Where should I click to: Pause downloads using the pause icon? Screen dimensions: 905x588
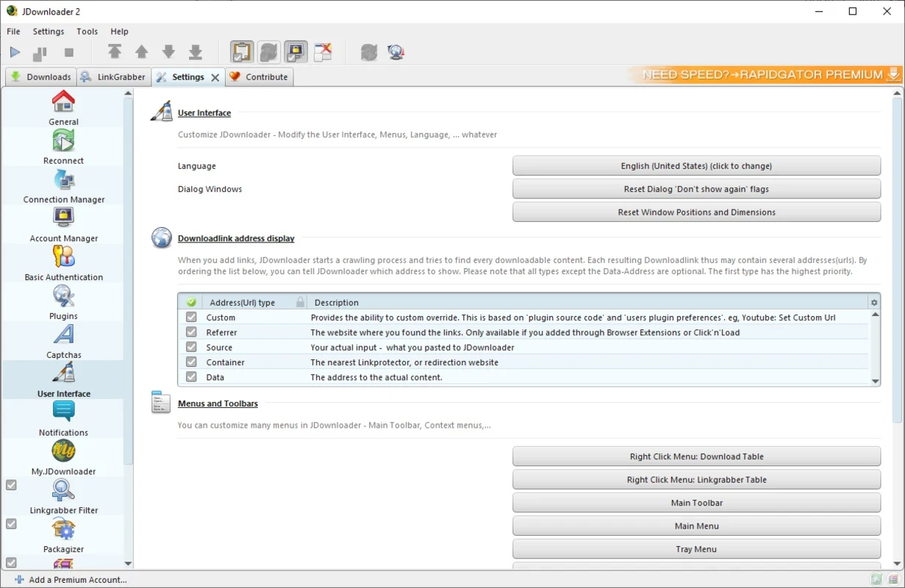click(x=40, y=53)
